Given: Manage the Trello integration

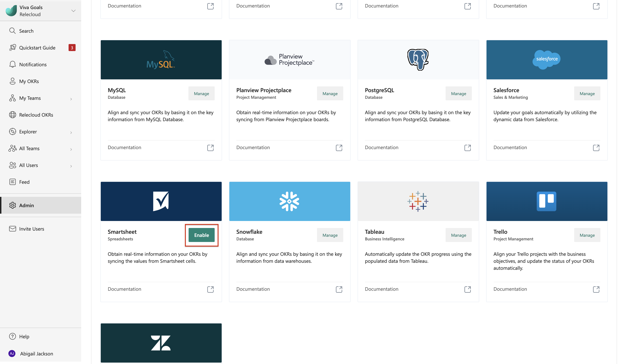Looking at the screenshot, I should point(587,235).
